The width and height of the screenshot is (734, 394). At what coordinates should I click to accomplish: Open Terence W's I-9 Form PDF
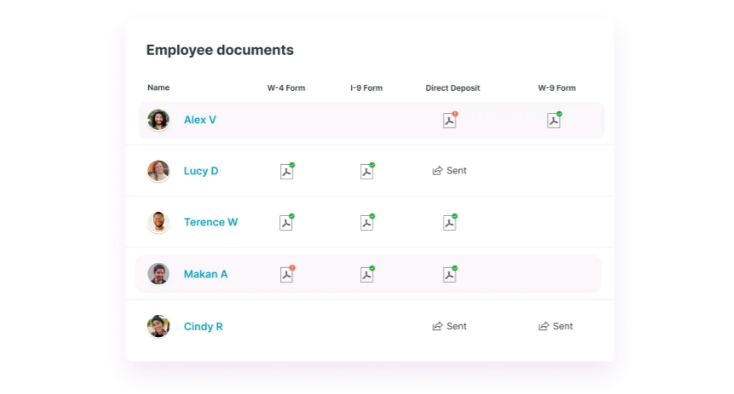coord(367,222)
